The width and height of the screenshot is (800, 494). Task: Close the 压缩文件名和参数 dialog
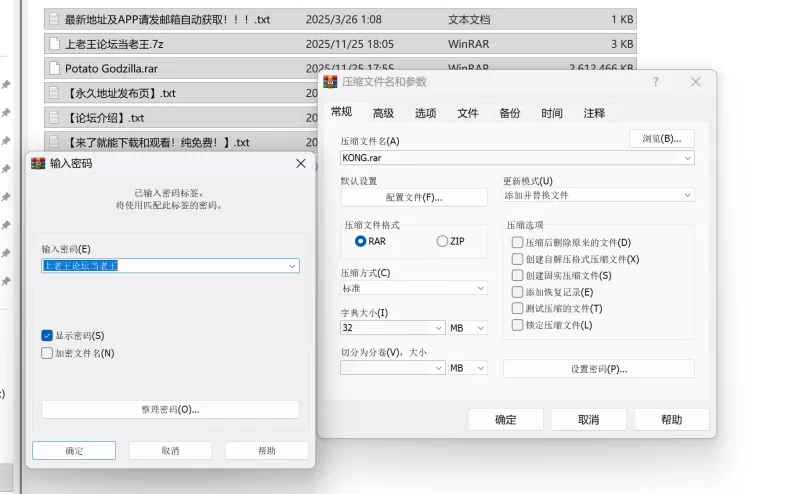[x=695, y=82]
